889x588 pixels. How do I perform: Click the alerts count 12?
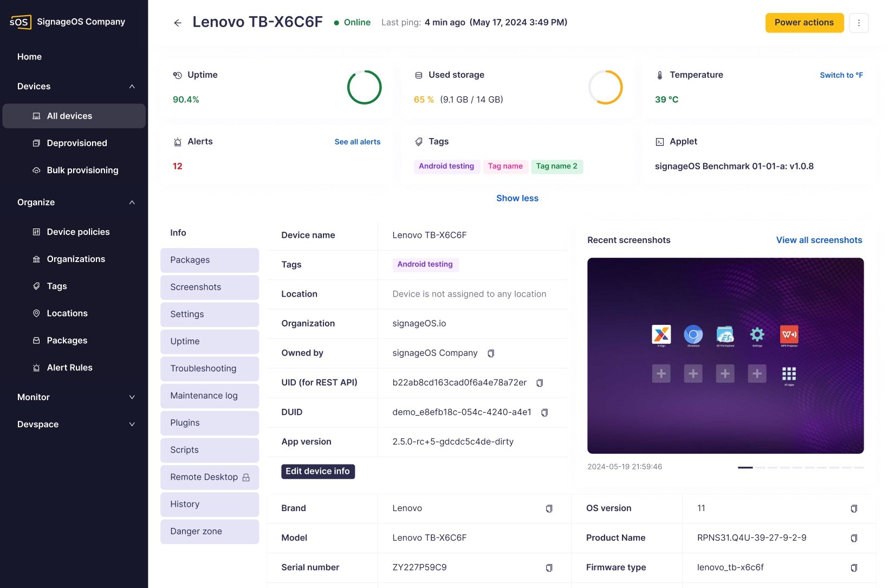click(x=178, y=166)
